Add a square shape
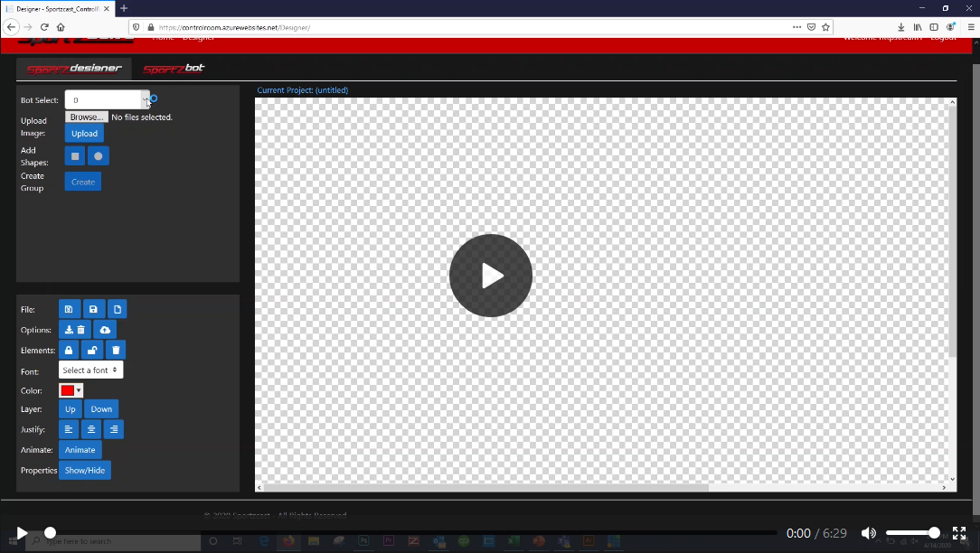 tap(75, 156)
